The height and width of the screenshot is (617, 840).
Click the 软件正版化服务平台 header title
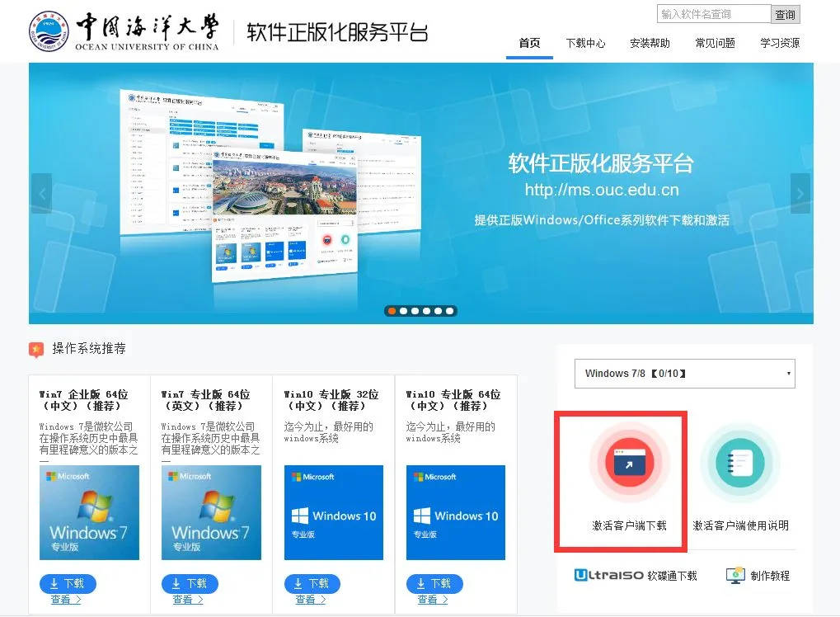pyautogui.click(x=337, y=32)
